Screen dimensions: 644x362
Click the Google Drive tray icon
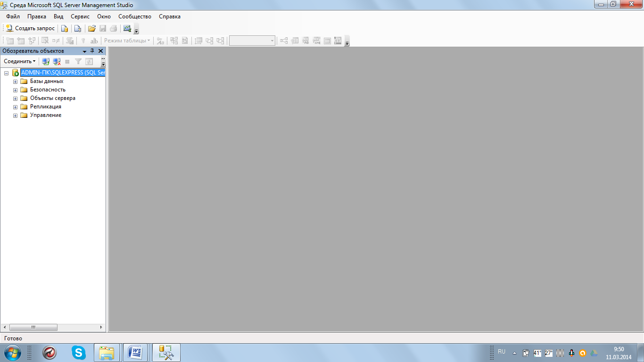[x=594, y=353]
